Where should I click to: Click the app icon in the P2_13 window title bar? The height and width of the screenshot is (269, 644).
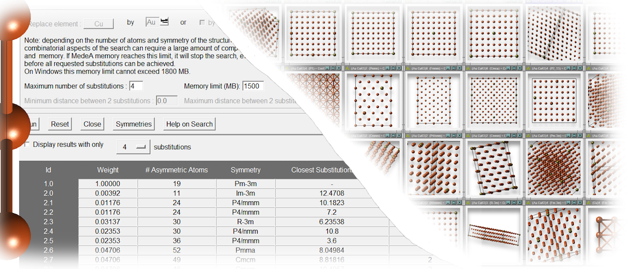click(x=529, y=68)
